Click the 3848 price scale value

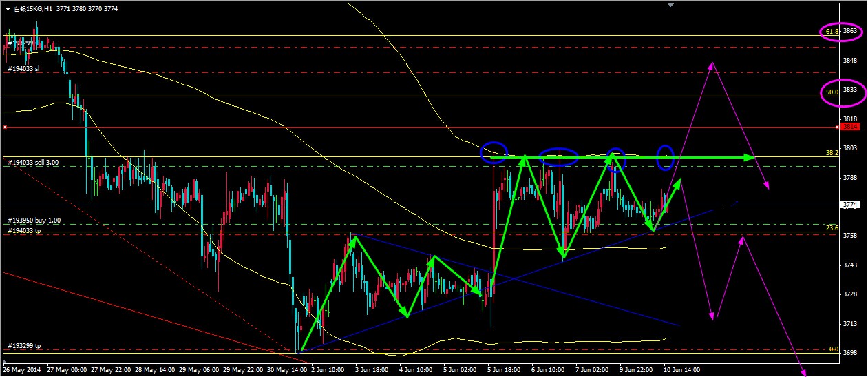tap(851, 61)
